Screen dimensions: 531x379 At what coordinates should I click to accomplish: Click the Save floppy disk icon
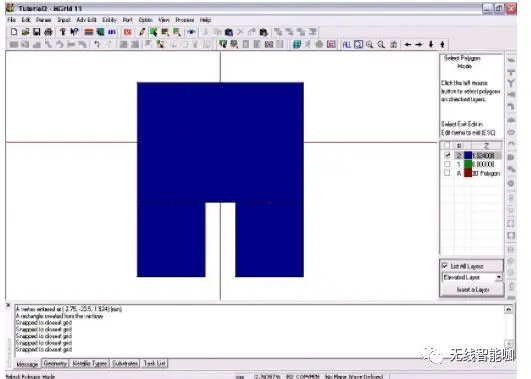coord(37,32)
